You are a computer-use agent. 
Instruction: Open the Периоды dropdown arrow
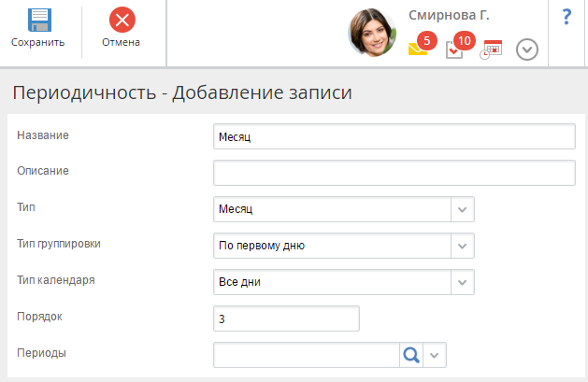[436, 355]
